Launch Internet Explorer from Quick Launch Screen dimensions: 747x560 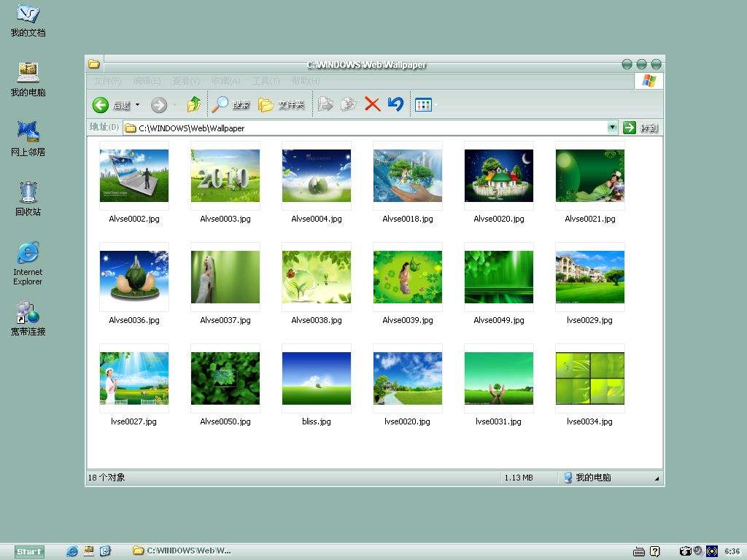(72, 551)
